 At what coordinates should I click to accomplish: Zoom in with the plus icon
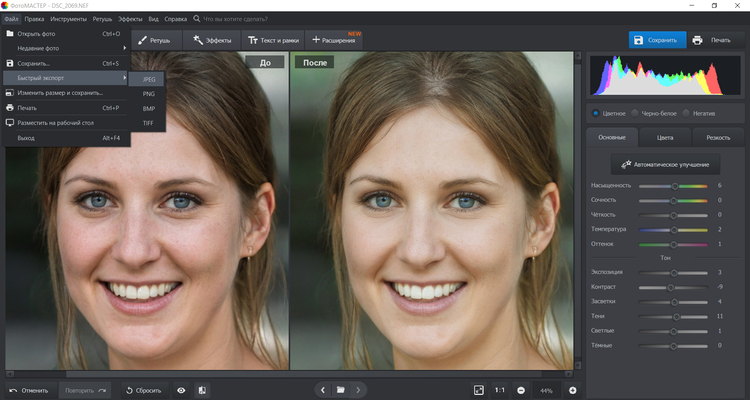[x=573, y=389]
